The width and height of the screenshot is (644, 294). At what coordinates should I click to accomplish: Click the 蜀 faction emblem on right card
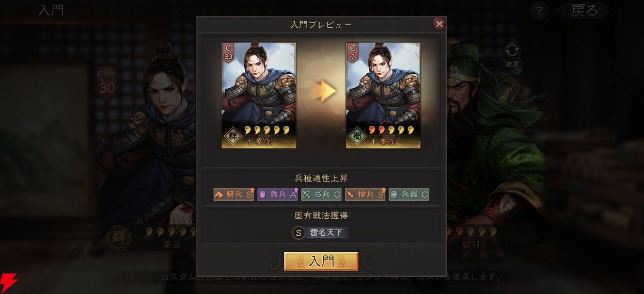click(357, 138)
